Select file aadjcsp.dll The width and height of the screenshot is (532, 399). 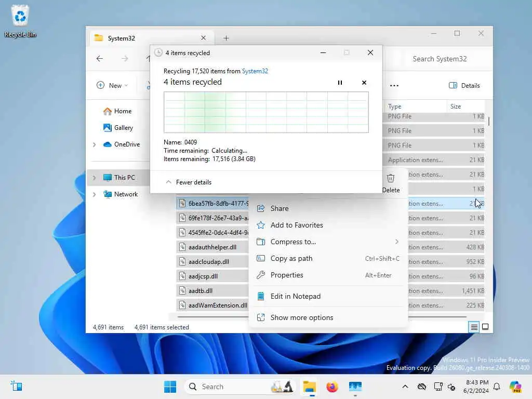(212, 276)
